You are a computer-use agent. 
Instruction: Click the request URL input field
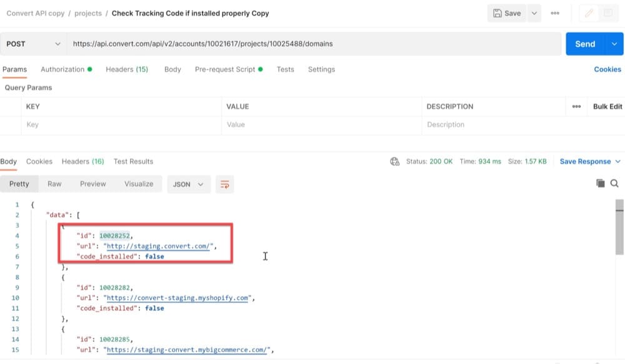tap(314, 44)
